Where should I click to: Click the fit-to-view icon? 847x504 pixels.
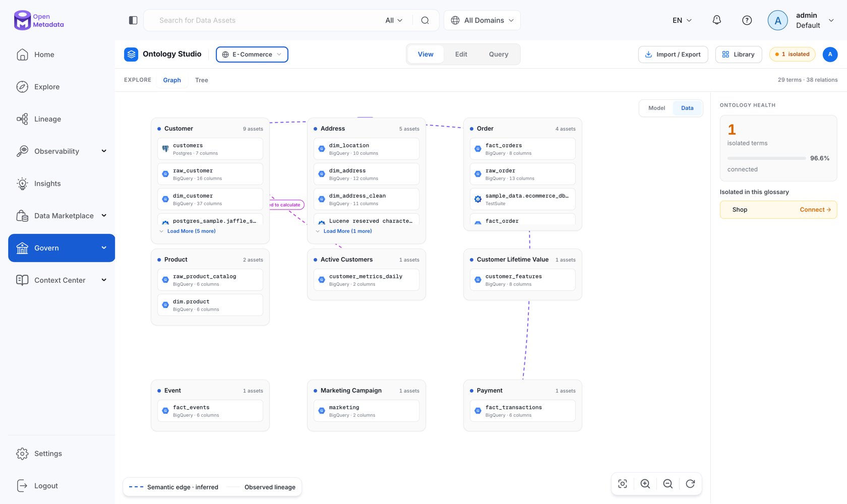[x=623, y=484]
